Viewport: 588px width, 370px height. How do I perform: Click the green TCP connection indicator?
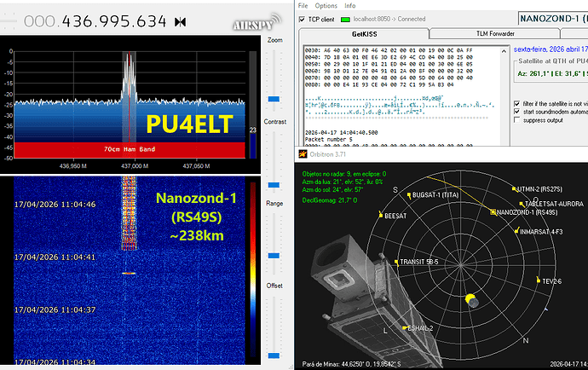click(x=345, y=19)
